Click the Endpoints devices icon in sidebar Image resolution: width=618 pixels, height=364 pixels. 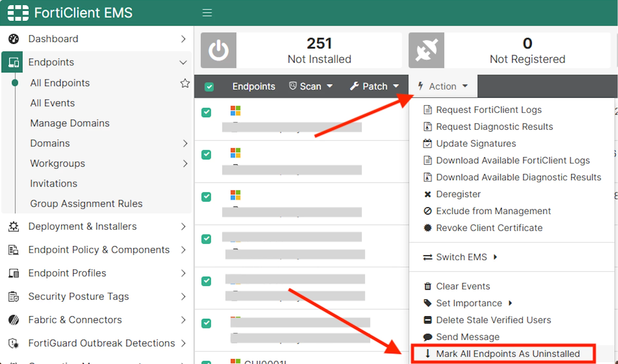pyautogui.click(x=13, y=62)
